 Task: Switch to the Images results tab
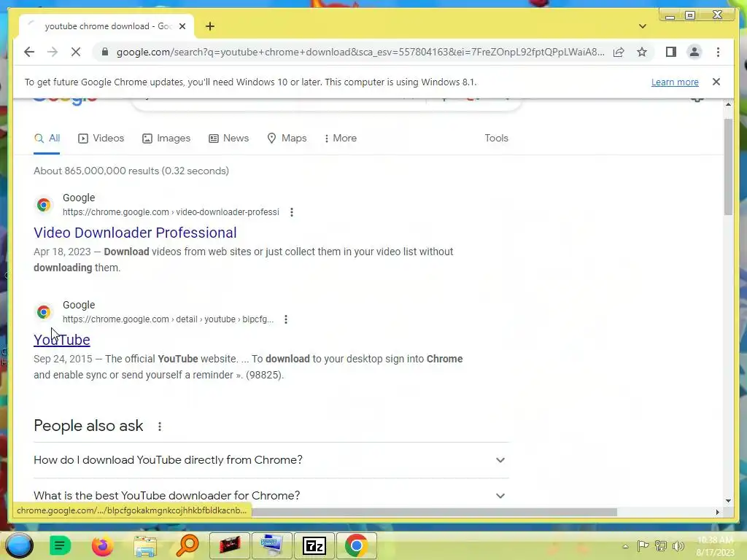point(166,139)
